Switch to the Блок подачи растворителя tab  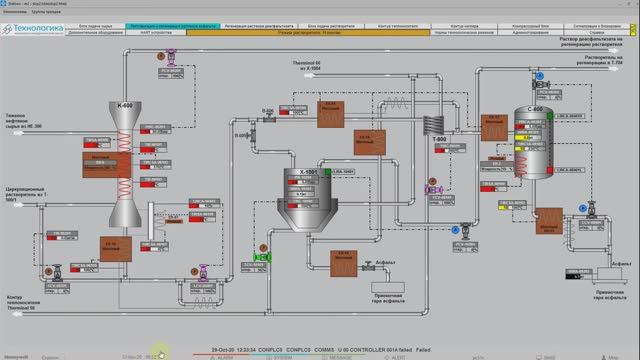pyautogui.click(x=331, y=26)
